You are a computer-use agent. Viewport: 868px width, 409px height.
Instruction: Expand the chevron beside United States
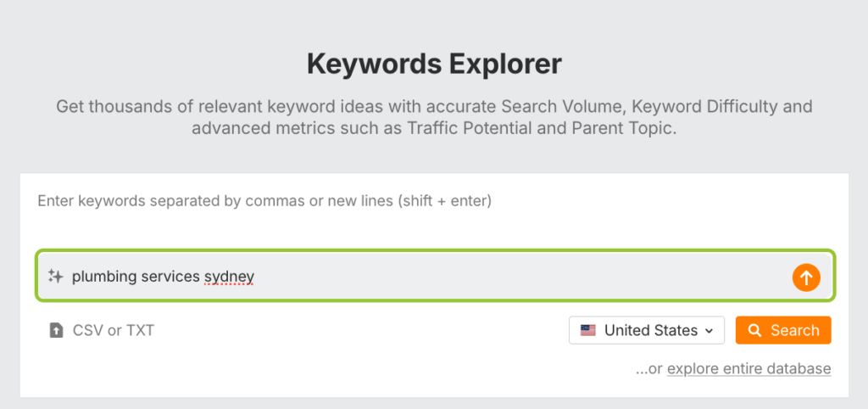pos(709,331)
